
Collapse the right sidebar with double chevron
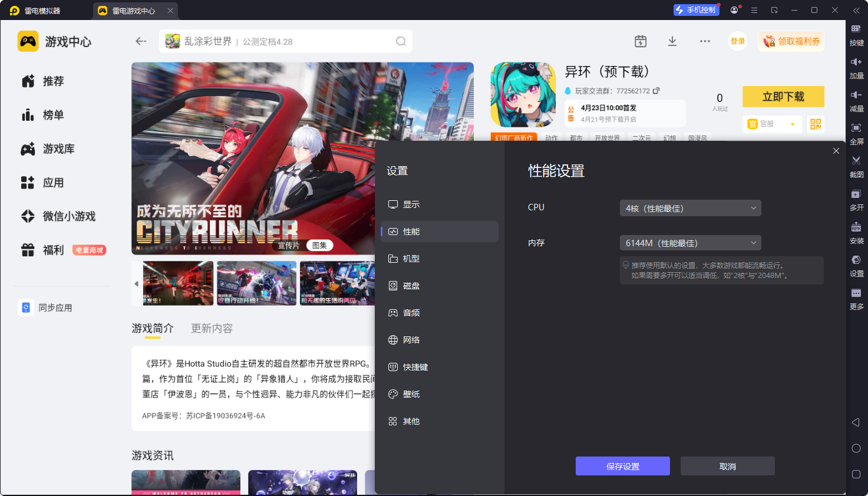click(x=856, y=10)
